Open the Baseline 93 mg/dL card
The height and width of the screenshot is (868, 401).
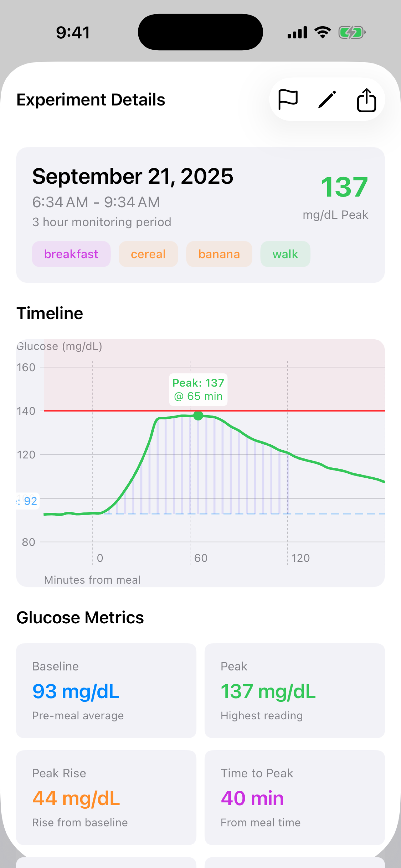pyautogui.click(x=106, y=691)
